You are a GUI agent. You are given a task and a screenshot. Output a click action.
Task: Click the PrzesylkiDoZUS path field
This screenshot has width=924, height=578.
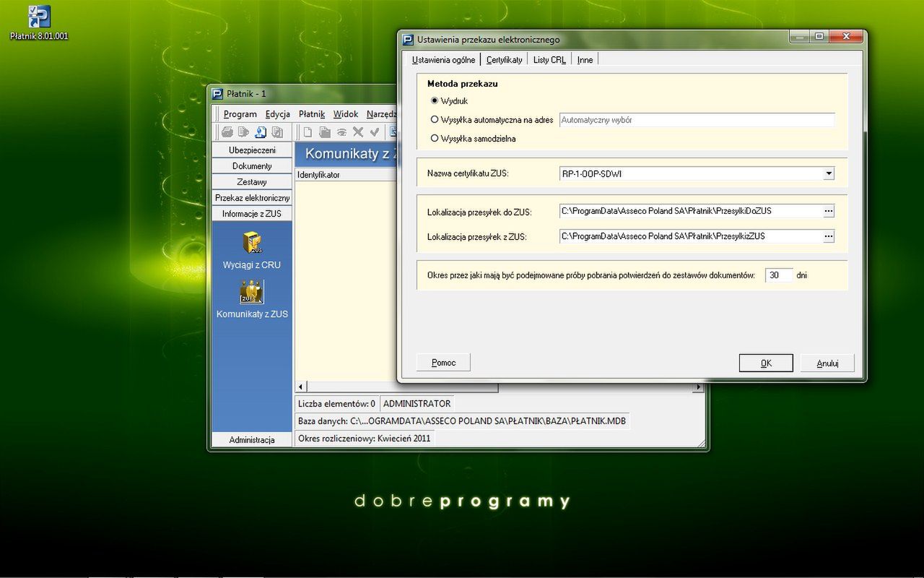pos(691,211)
